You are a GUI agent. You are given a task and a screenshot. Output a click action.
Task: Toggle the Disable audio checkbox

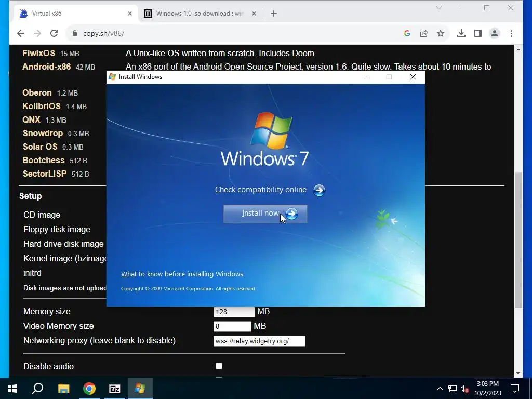[x=219, y=366]
